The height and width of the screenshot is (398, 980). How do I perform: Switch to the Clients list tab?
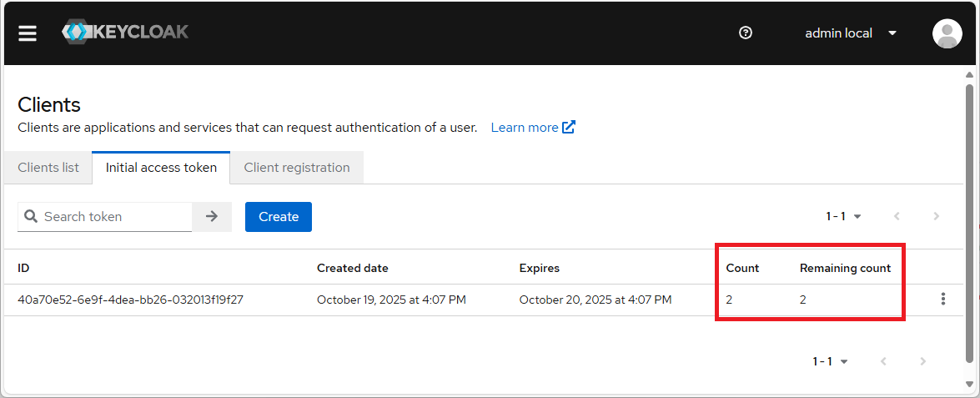48,168
